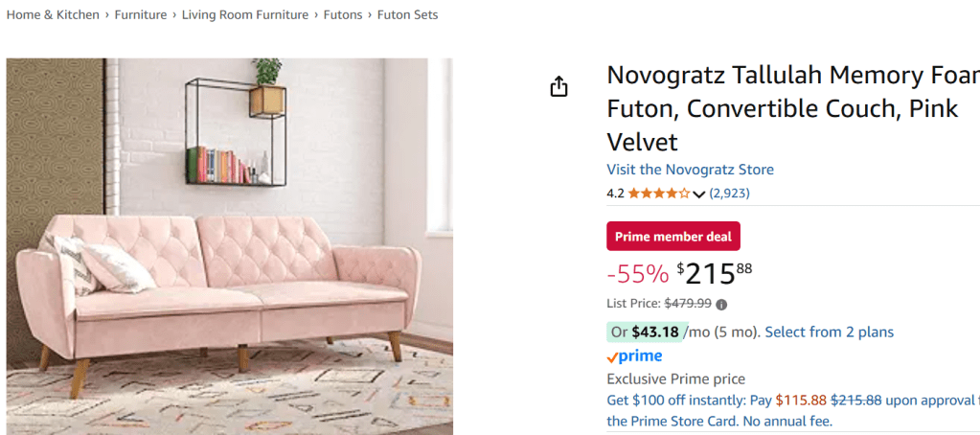The image size is (980, 435).
Task: Click Select from 2 plans link
Action: [829, 332]
